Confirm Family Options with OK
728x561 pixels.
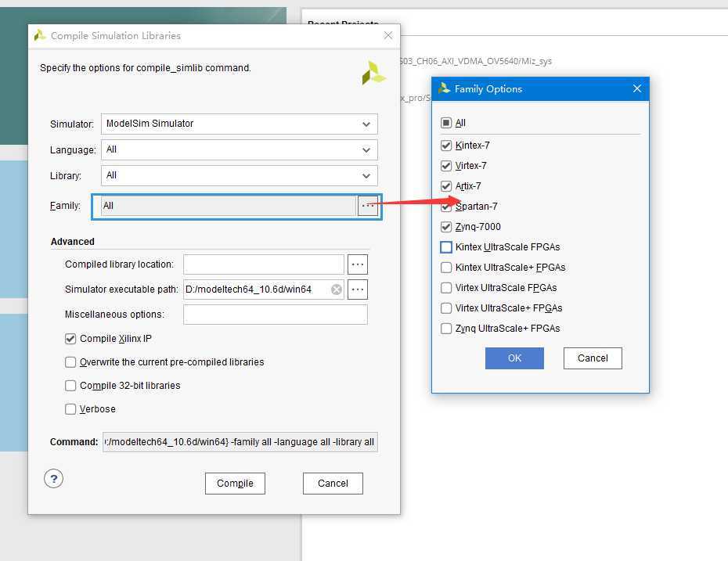pos(514,358)
